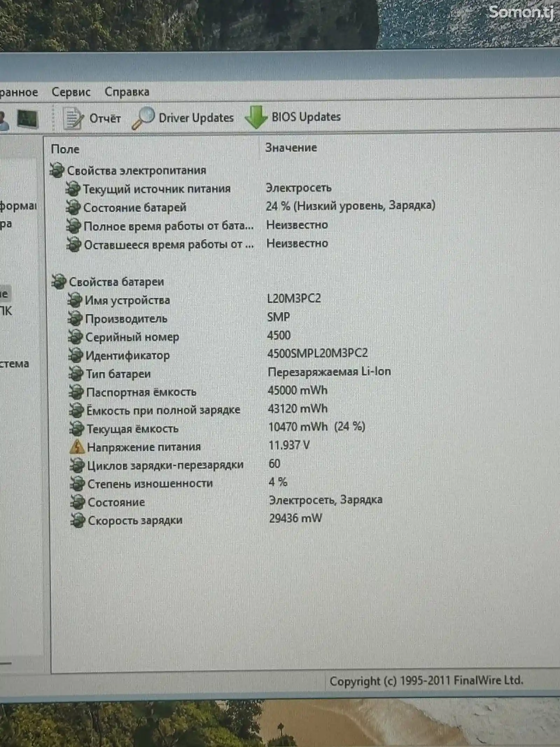The height and width of the screenshot is (747, 560).
Task: Click icon beside Состояние батарей
Action: 73,207
